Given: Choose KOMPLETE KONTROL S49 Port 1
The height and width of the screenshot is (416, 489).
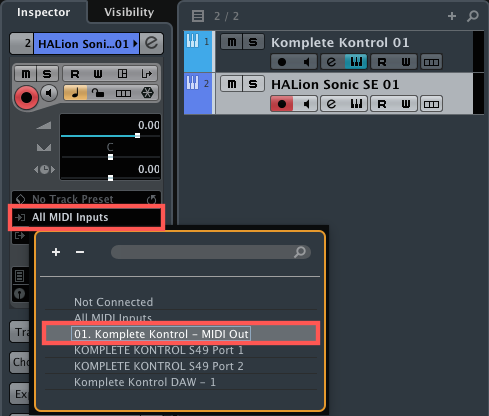Looking at the screenshot, I should pyautogui.click(x=159, y=350).
